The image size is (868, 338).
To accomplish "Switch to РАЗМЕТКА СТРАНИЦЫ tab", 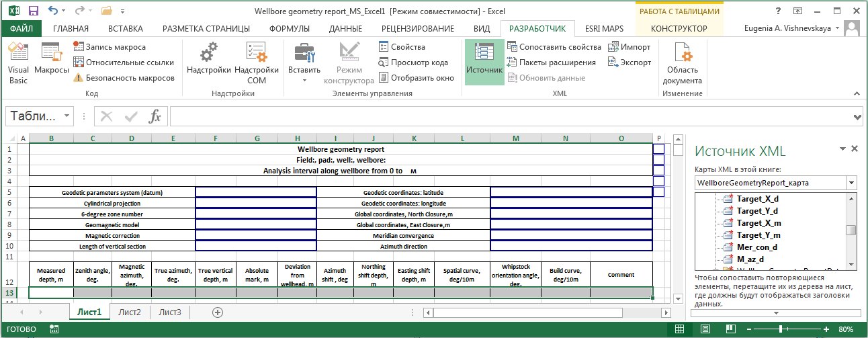I will click(x=206, y=28).
